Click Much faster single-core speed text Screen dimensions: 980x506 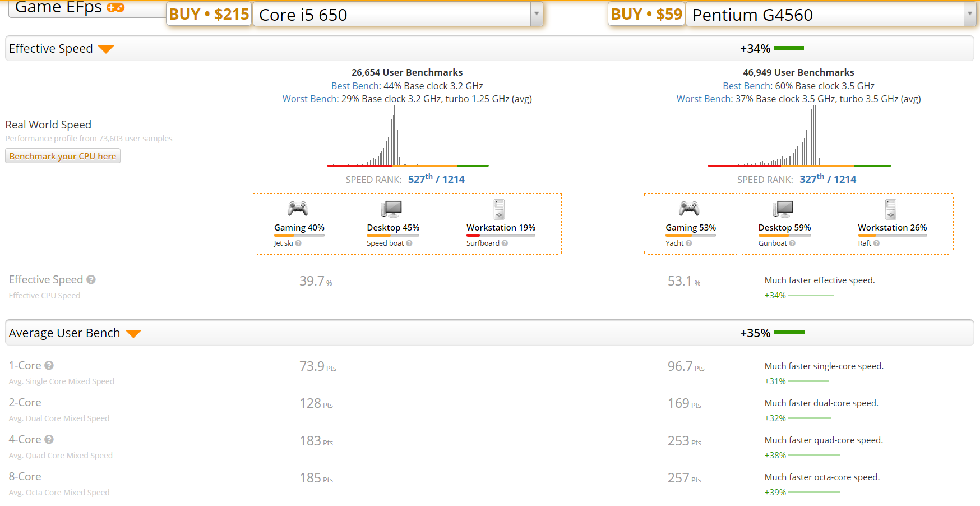coord(824,366)
